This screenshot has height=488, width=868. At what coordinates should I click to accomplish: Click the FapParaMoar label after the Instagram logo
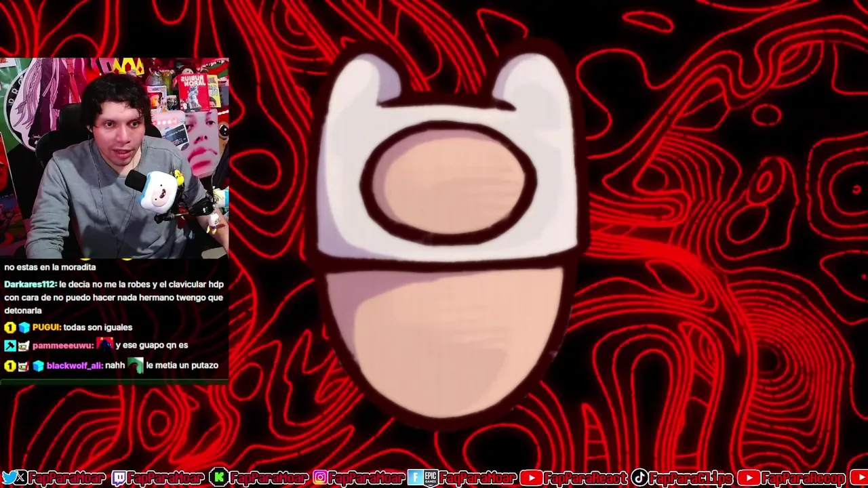click(366, 478)
